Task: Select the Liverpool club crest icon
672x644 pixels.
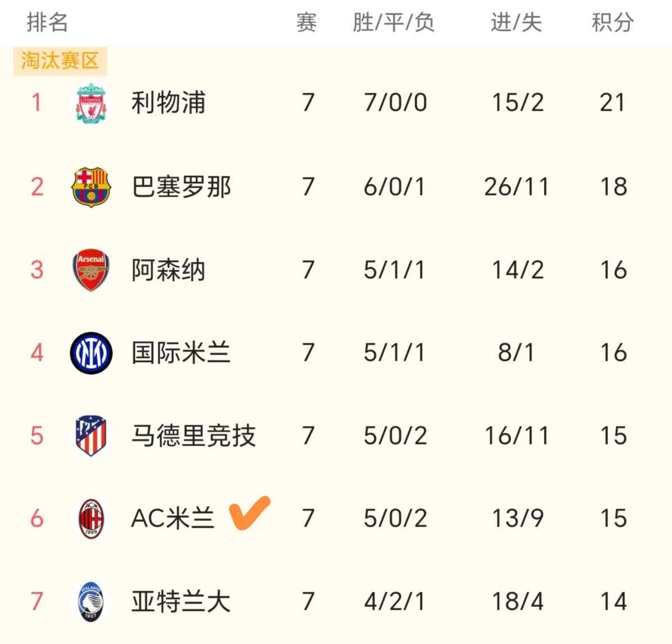Action: coord(90,102)
